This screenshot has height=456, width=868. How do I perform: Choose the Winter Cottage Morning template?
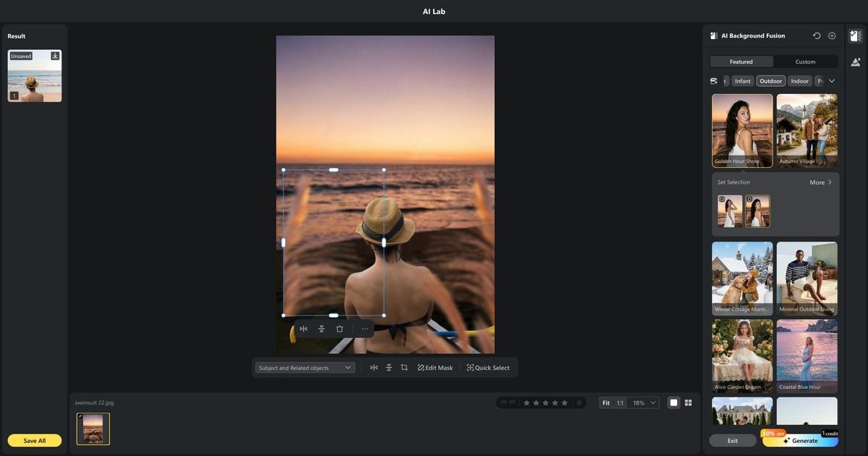coord(742,278)
